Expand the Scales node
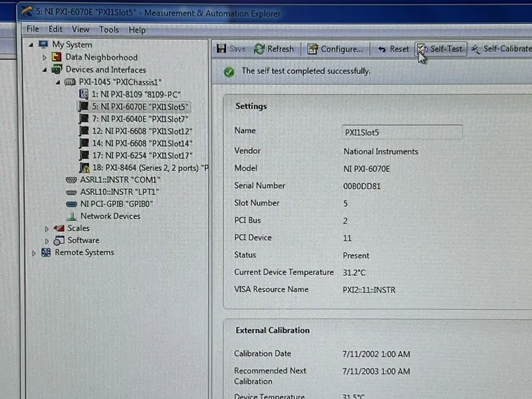Screen dimensions: 532x399 (47, 229)
